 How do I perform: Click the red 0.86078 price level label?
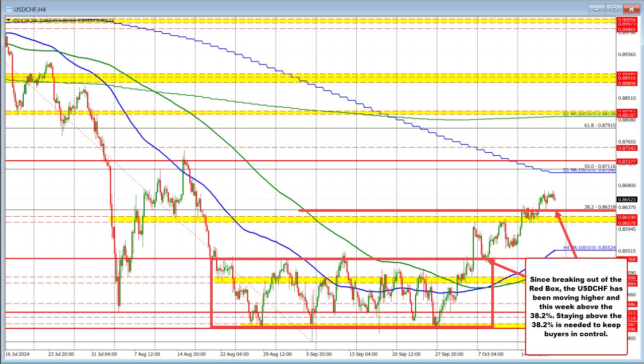tap(627, 222)
